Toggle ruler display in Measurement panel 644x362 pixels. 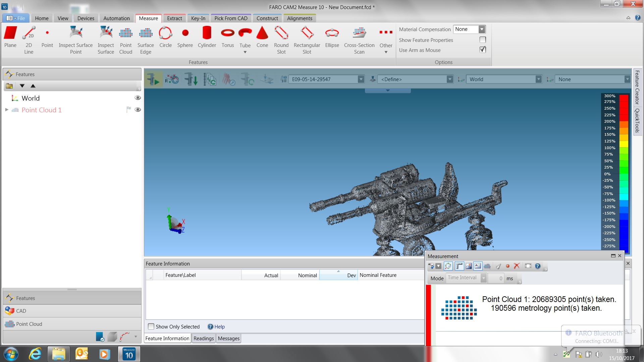coord(459,266)
